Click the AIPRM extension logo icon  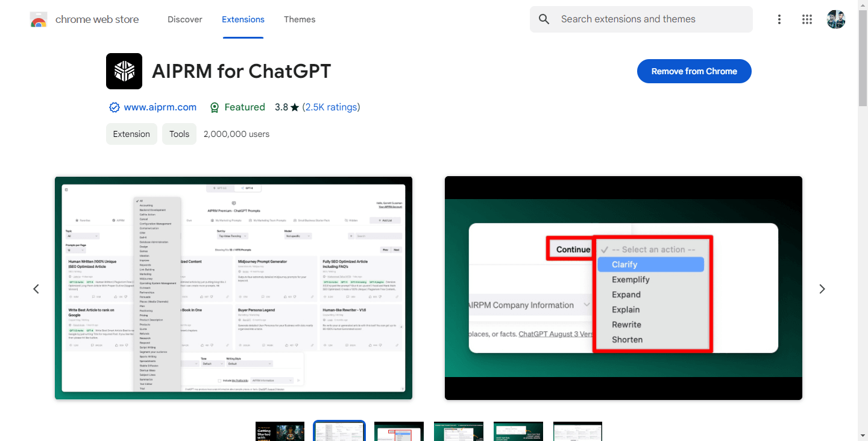(124, 71)
